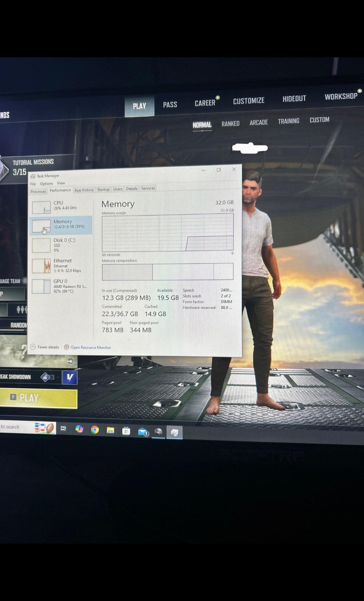Open the CAREER tab in game menu
The image size is (364, 601).
click(205, 103)
